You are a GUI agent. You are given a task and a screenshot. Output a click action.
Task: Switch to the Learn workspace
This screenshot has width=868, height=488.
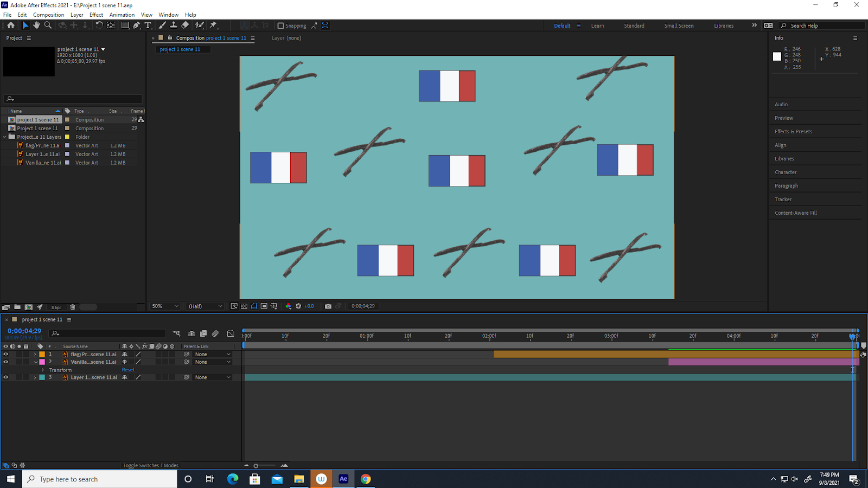[x=597, y=25]
